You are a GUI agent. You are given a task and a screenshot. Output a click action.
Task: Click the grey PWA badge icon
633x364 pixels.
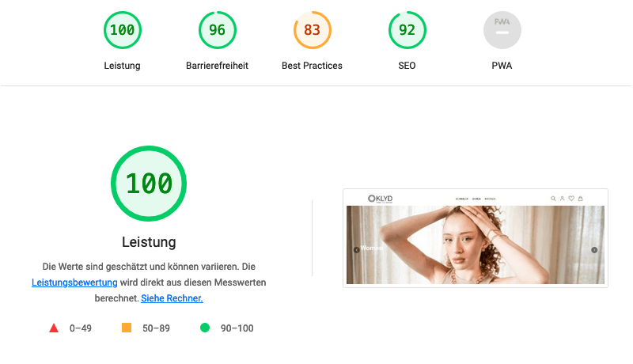pos(502,31)
